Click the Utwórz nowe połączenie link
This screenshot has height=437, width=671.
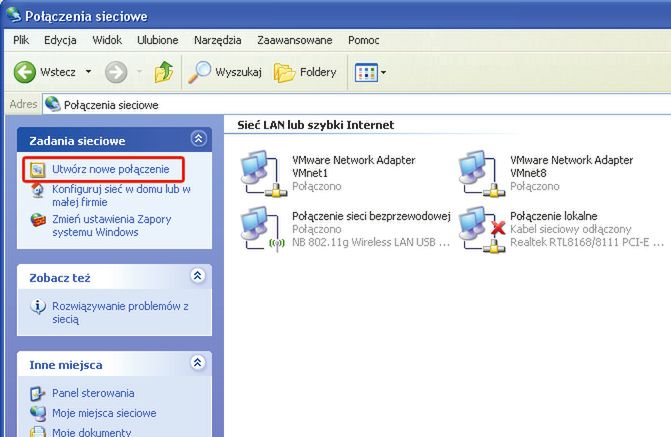coord(111,169)
